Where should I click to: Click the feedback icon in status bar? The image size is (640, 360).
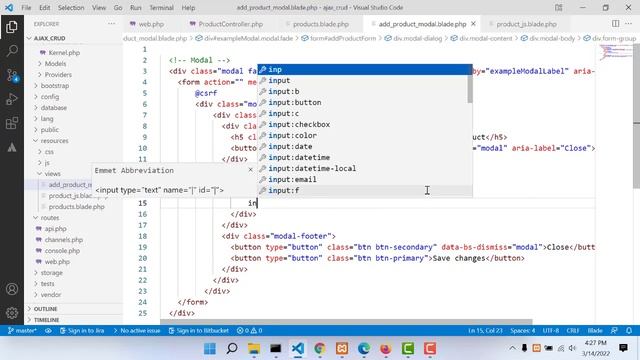[x=614, y=331]
